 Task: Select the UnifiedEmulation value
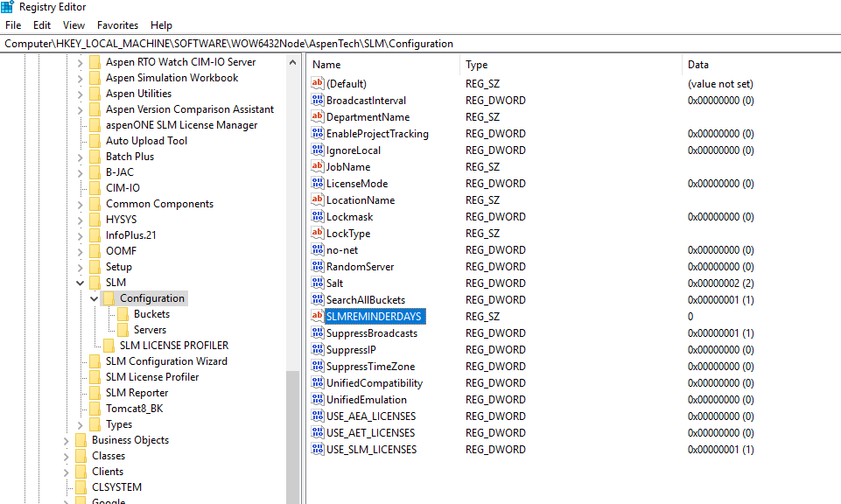[367, 400]
